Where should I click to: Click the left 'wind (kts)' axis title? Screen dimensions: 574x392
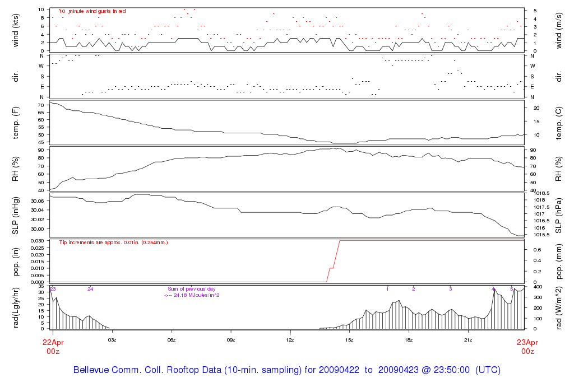pos(15,30)
